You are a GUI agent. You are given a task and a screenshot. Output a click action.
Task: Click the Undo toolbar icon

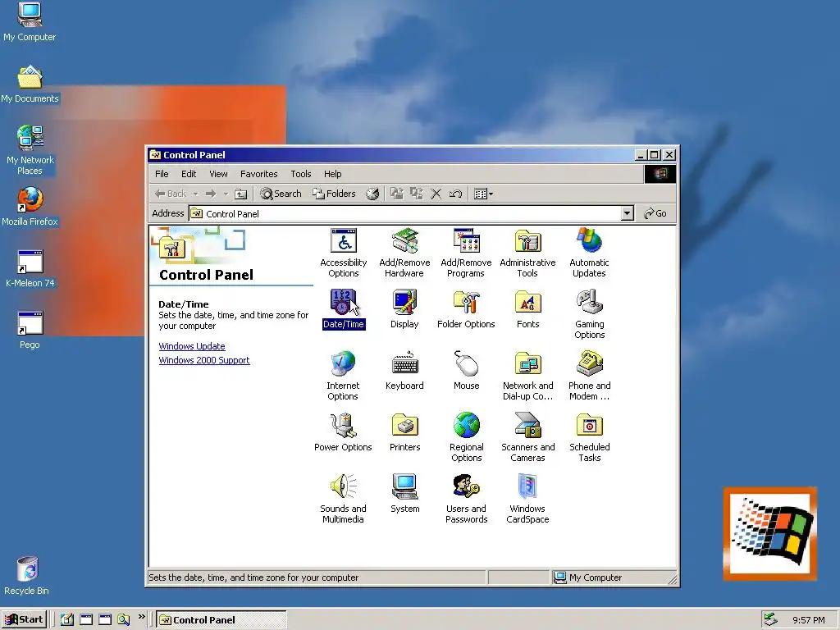456,194
